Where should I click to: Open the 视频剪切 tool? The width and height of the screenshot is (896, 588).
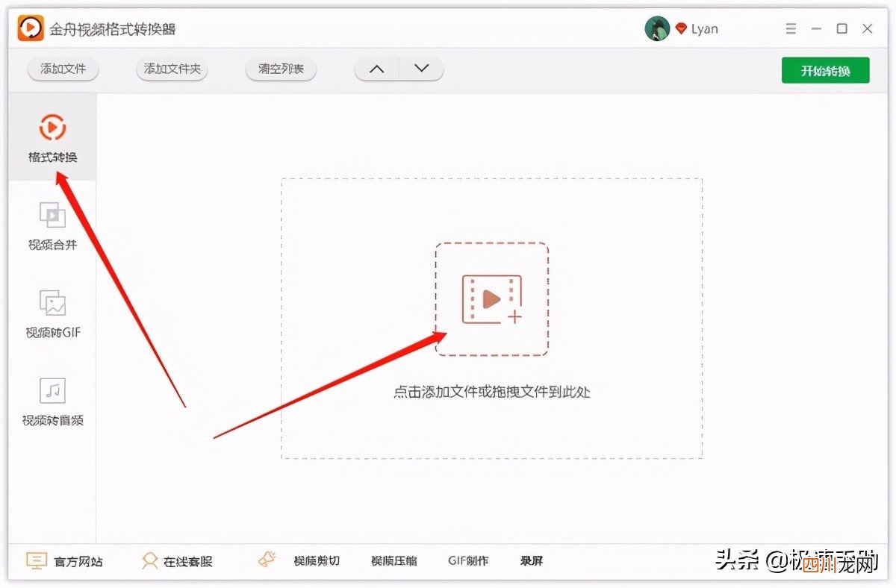tap(317, 561)
